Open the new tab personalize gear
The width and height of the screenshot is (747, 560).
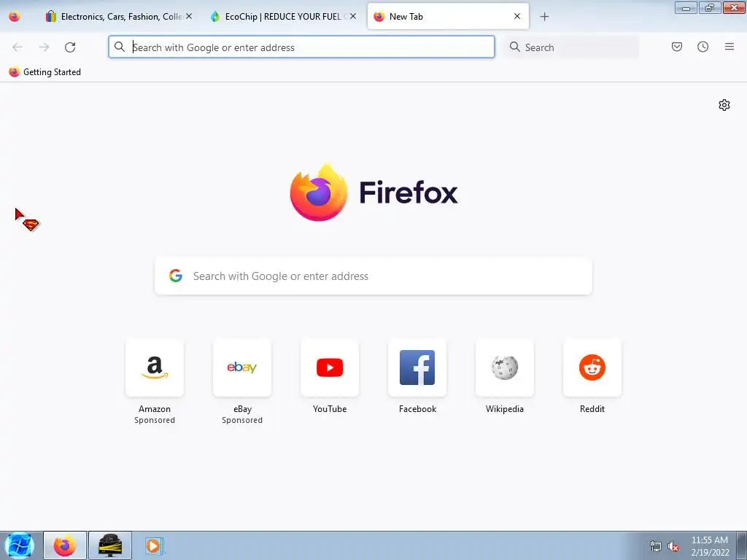pos(724,105)
